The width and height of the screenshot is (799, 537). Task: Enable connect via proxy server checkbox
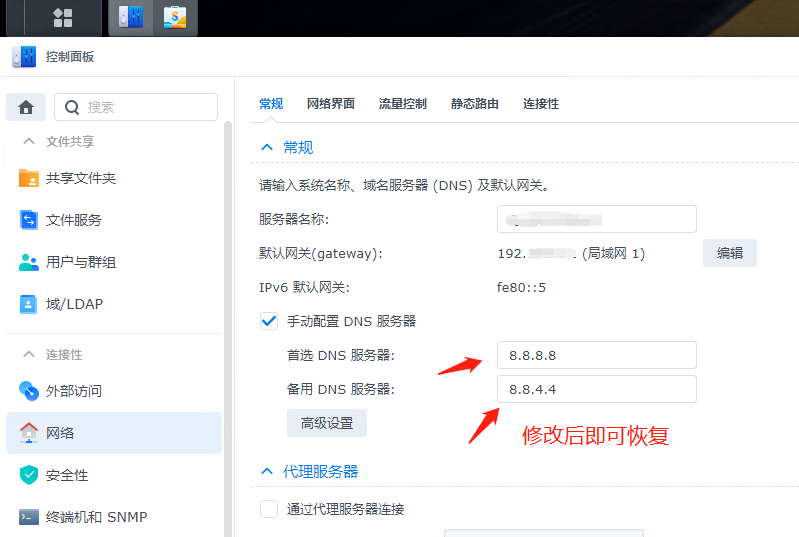268,509
